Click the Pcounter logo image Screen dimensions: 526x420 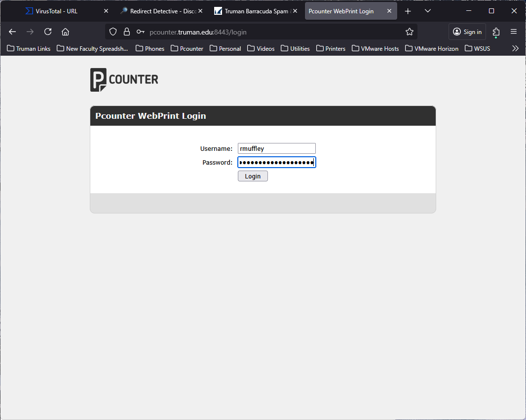(124, 80)
